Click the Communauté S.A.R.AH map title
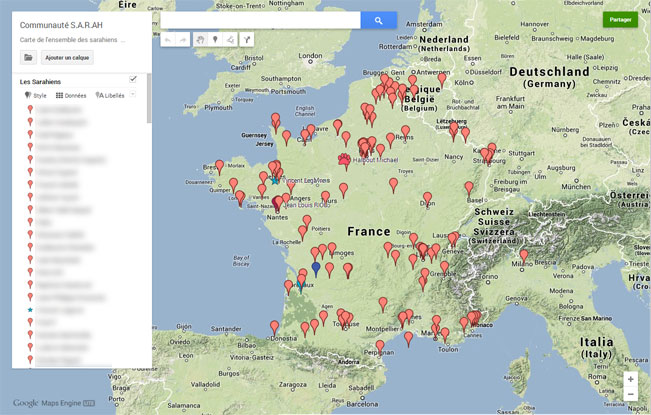 click(62, 23)
